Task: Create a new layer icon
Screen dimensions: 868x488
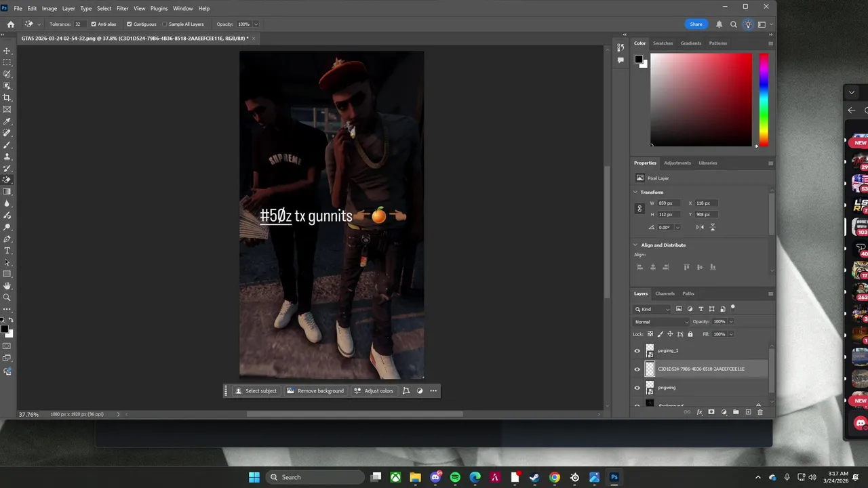Action: [748, 412]
